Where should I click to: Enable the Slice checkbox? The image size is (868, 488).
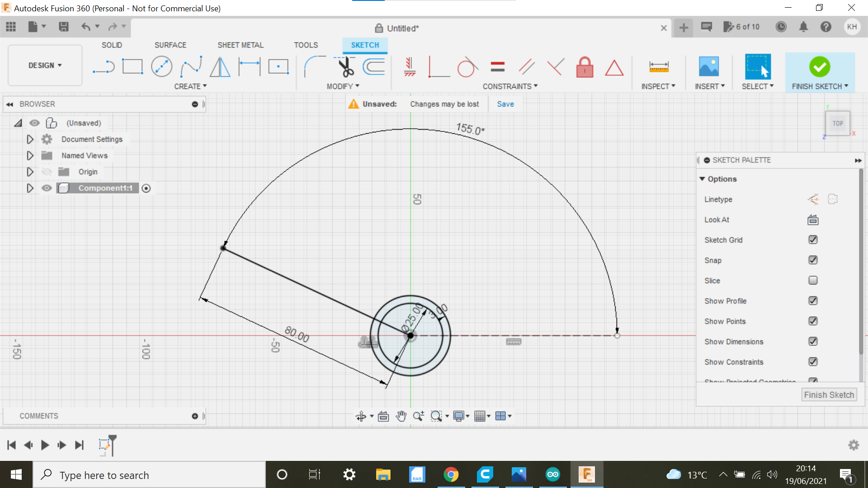(813, 280)
